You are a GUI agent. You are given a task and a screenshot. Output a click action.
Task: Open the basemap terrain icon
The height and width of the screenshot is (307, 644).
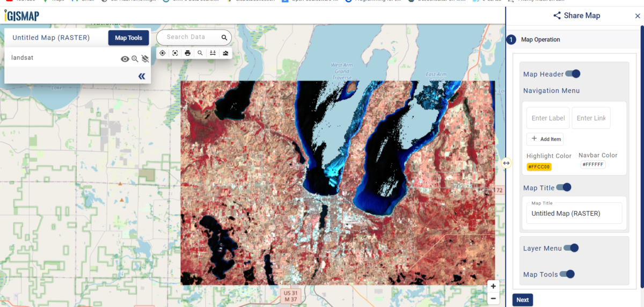(x=225, y=53)
